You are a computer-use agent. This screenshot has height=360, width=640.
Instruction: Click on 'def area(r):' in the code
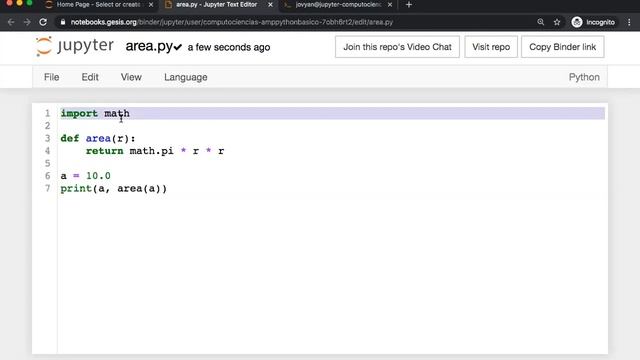click(98, 138)
